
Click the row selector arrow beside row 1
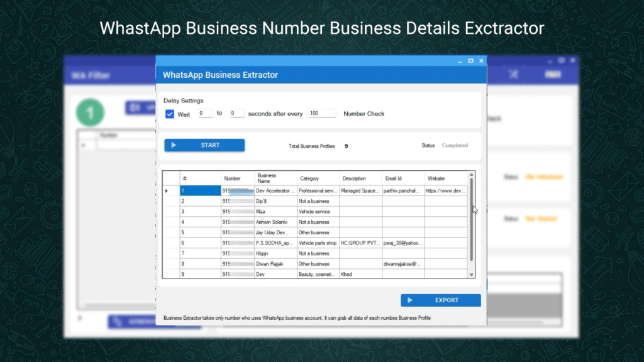pyautogui.click(x=167, y=190)
